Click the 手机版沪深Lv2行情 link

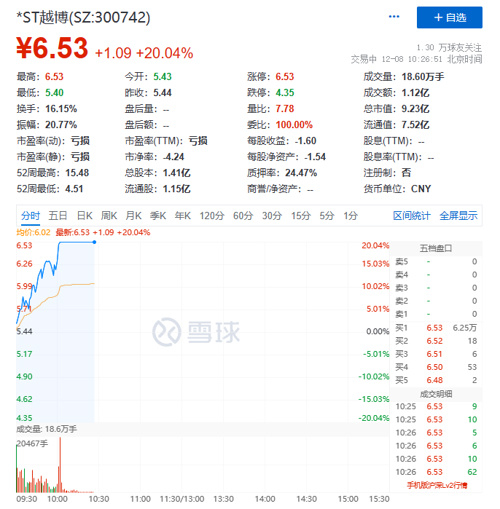[437, 485]
